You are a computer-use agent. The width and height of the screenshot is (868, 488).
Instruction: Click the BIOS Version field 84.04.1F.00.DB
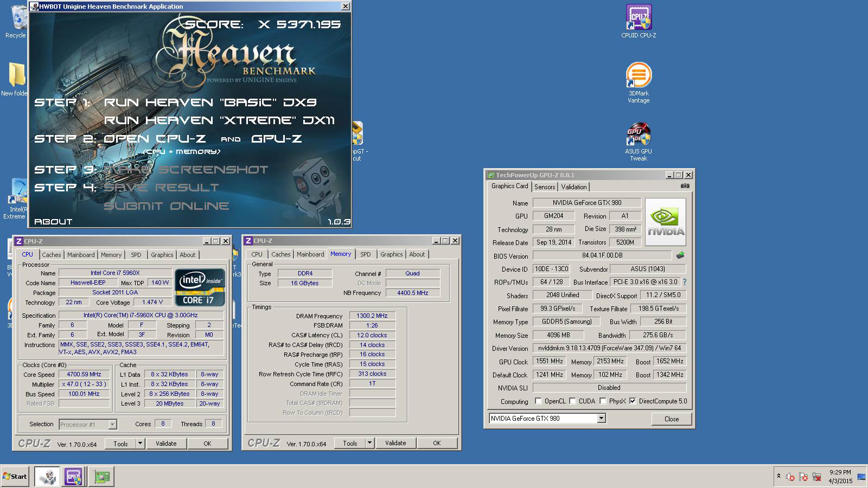click(602, 255)
